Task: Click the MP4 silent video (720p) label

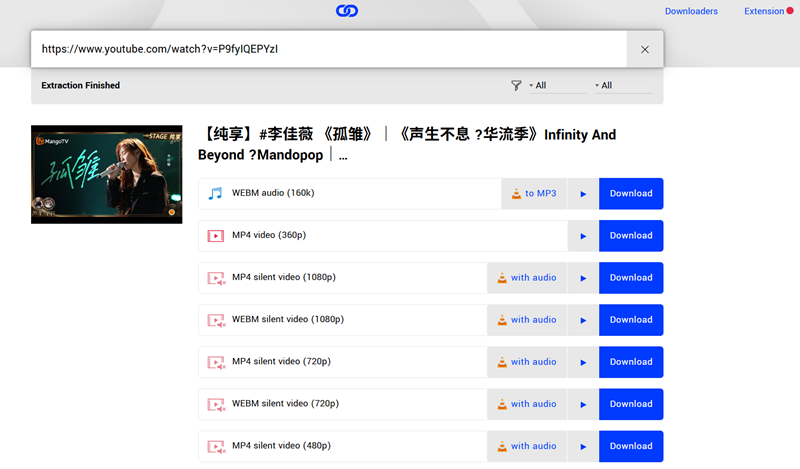Action: click(x=281, y=361)
